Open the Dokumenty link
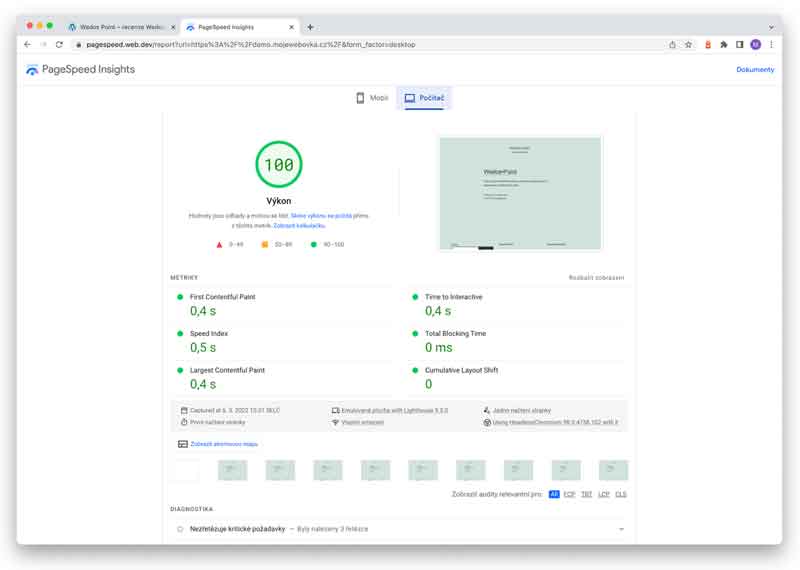The width and height of the screenshot is (800, 570). click(755, 70)
